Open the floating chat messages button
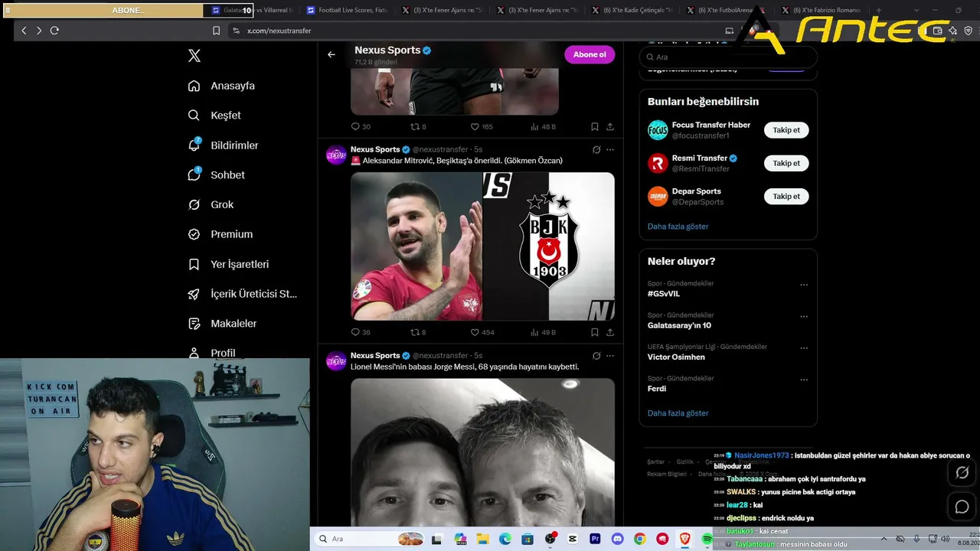980x551 pixels. coord(962,507)
